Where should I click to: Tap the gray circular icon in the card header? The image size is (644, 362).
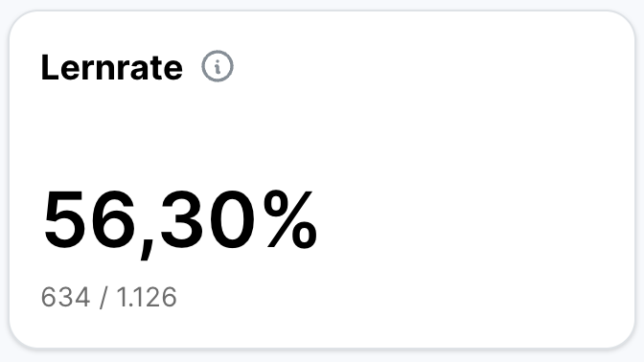[x=218, y=66]
